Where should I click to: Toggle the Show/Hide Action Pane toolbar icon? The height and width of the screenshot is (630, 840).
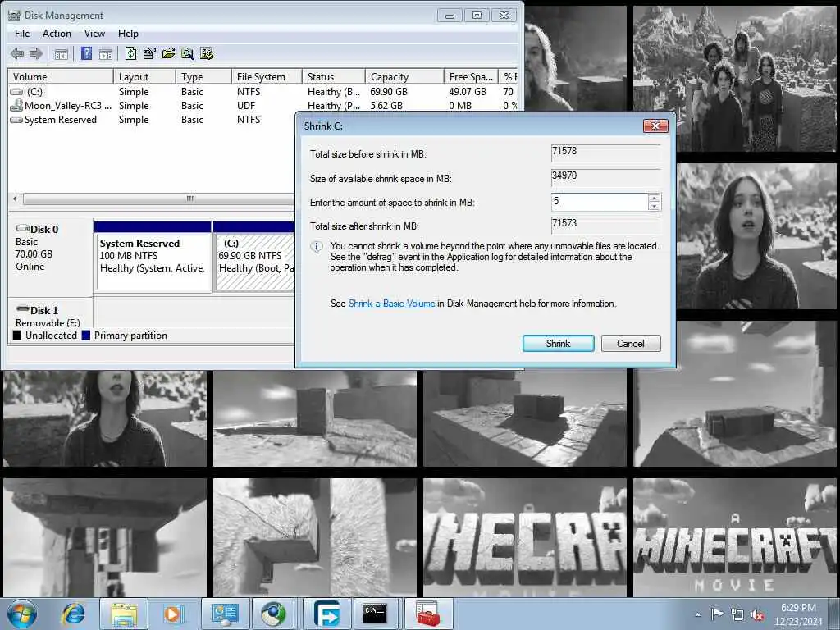(106, 53)
